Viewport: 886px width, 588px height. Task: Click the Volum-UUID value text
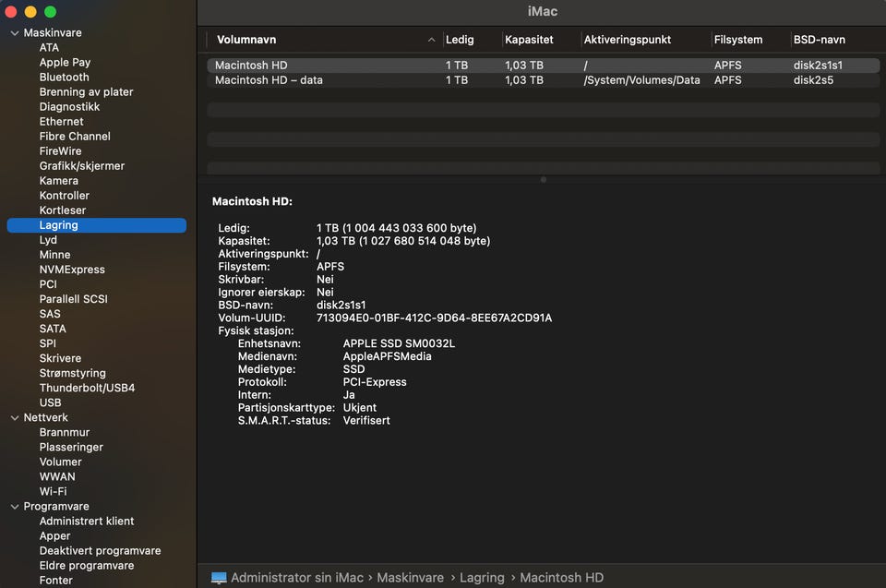click(434, 318)
